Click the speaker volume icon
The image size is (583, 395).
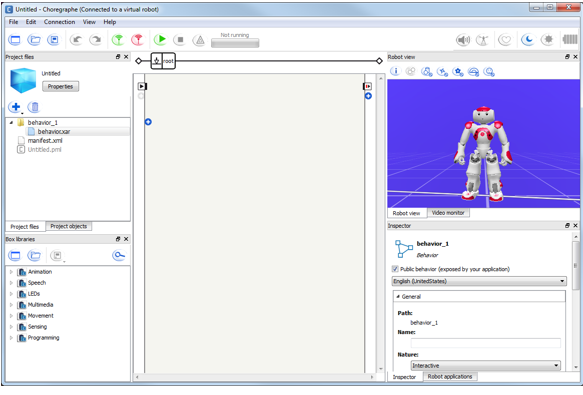pos(463,40)
